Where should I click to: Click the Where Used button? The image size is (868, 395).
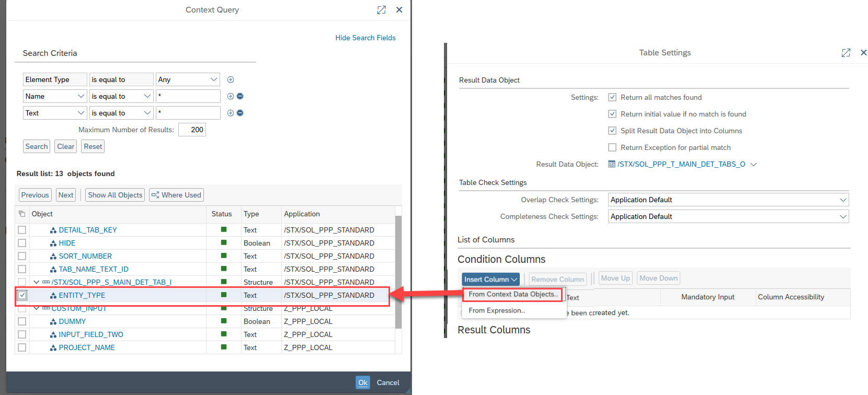pos(176,195)
